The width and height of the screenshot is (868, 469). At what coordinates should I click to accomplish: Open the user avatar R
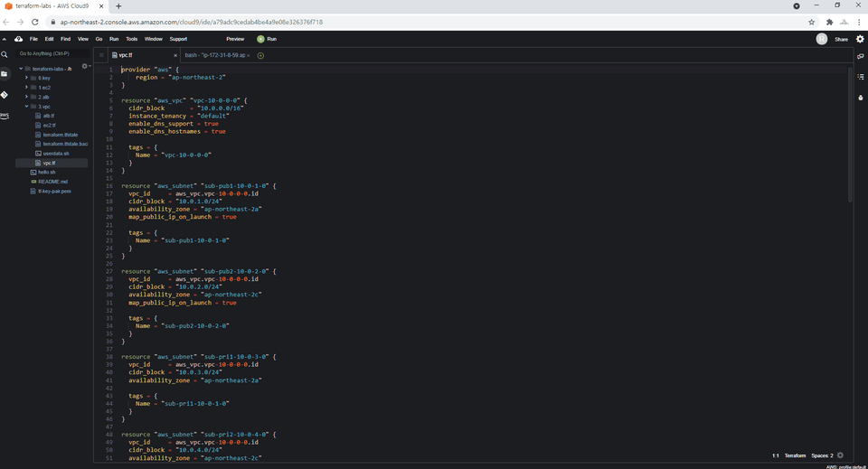[x=822, y=39]
